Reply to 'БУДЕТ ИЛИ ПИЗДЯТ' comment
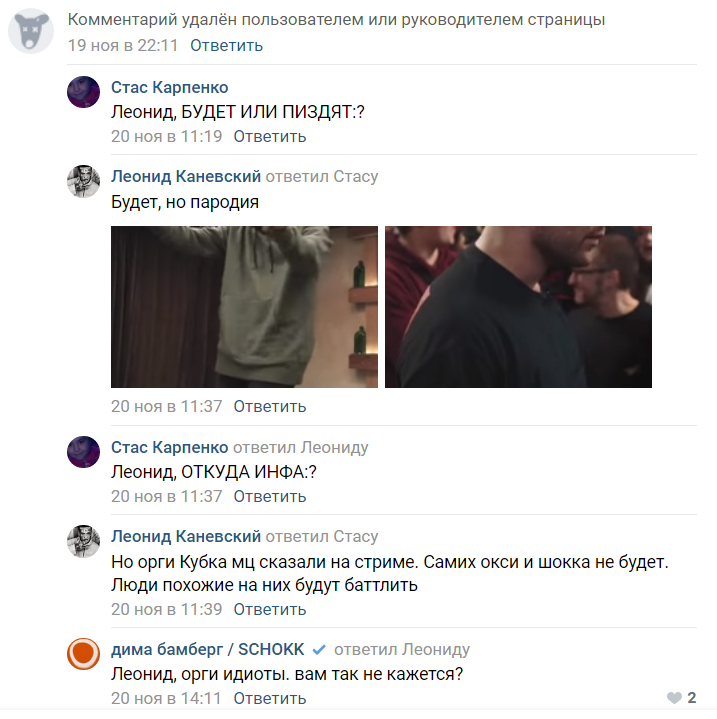 tap(270, 136)
